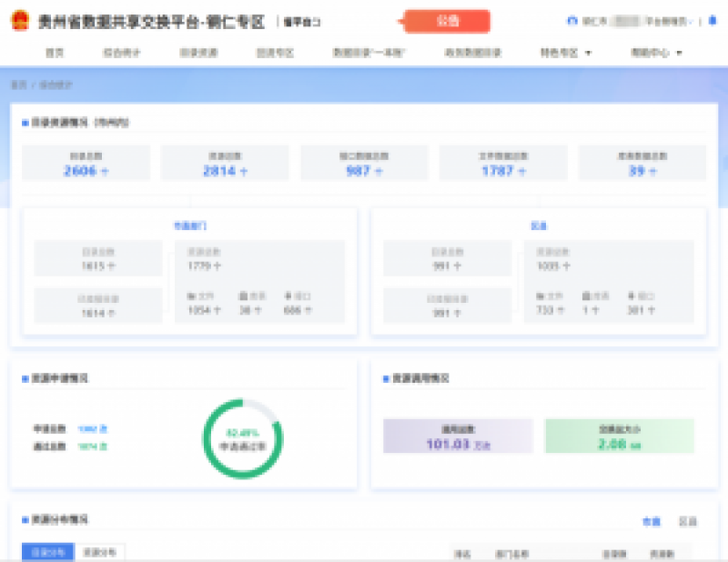This screenshot has width=728, height=562.
Task: Click the 目录总数 statistic card
Action: click(86, 162)
